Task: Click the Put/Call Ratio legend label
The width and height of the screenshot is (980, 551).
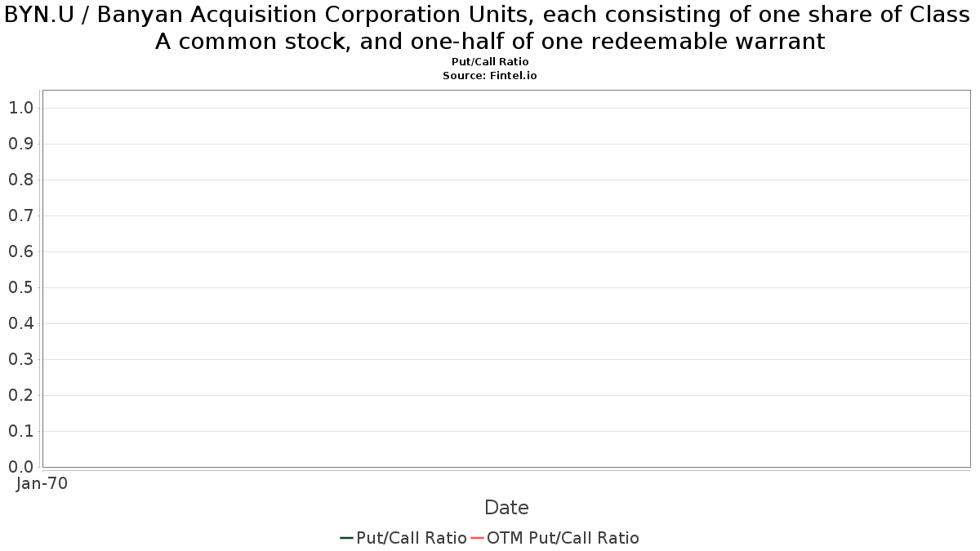Action: click(x=412, y=538)
